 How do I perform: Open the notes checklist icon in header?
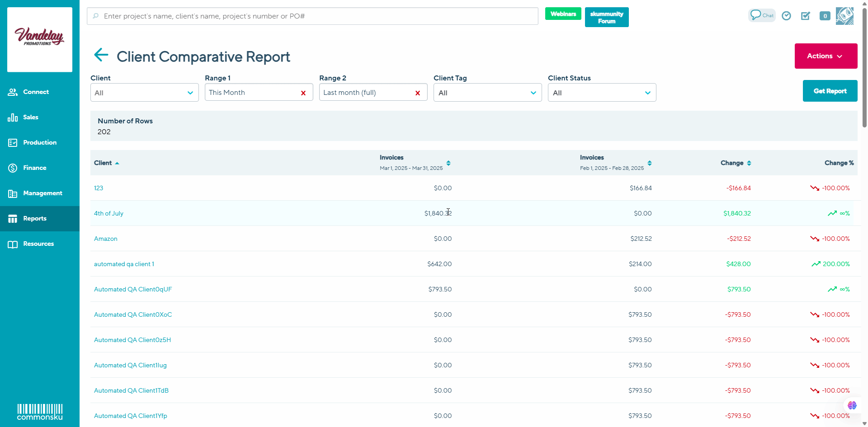(805, 16)
